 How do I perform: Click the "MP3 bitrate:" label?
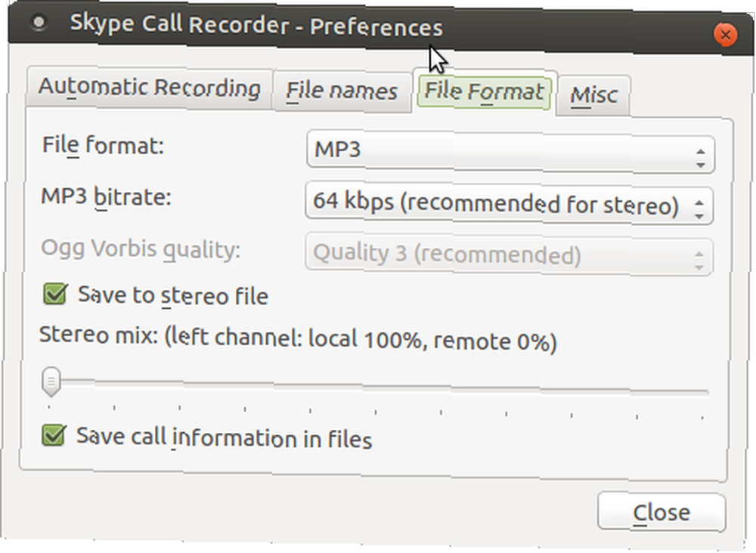click(106, 197)
